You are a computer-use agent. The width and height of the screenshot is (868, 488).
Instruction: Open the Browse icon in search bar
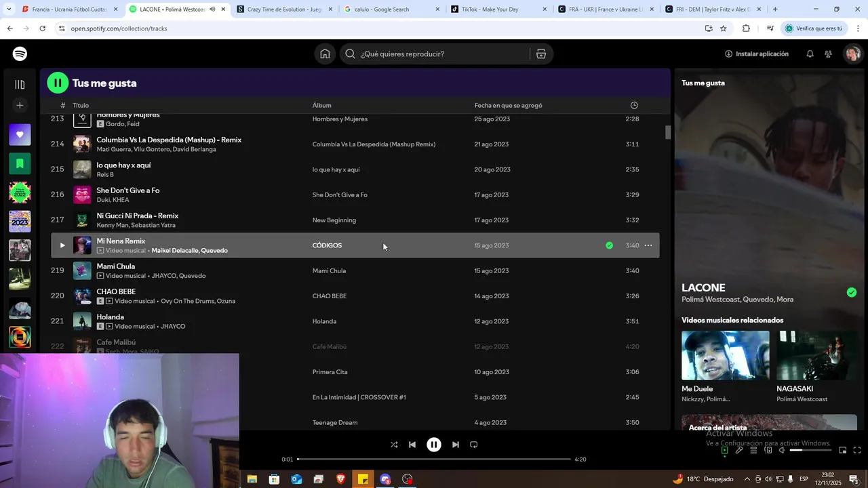[541, 54]
